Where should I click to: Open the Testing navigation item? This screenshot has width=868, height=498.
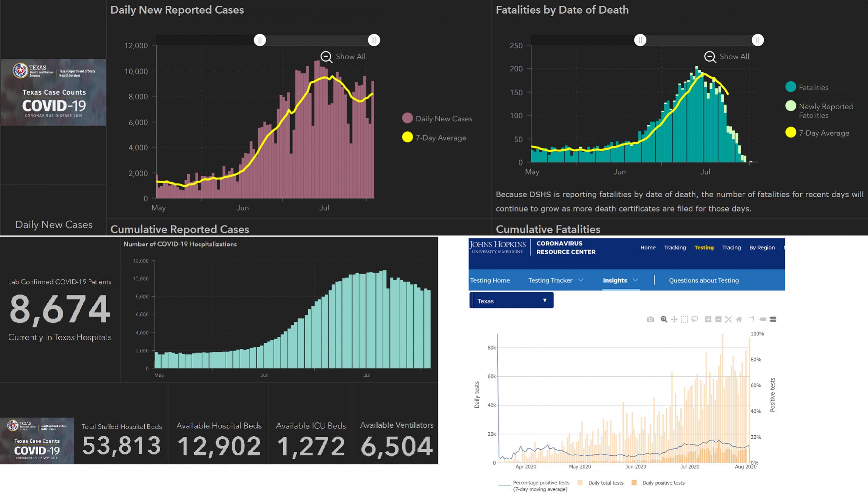[704, 247]
